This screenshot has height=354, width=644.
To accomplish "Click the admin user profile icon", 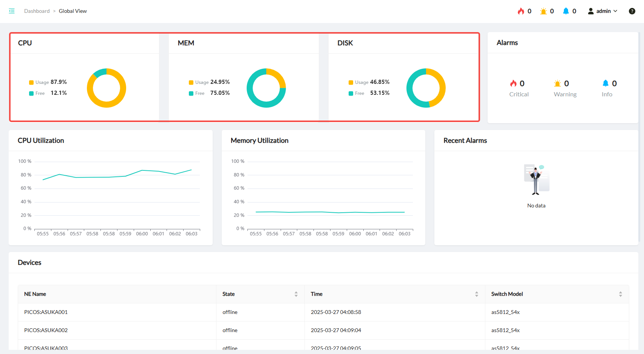I will (x=591, y=11).
